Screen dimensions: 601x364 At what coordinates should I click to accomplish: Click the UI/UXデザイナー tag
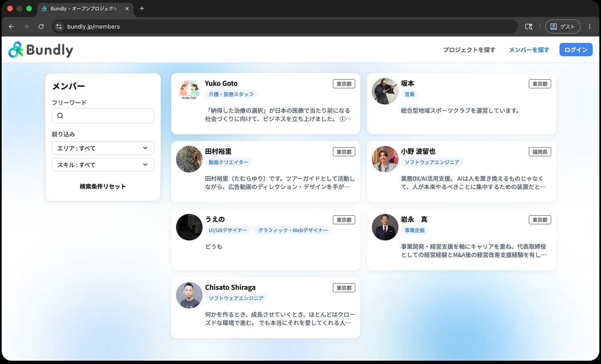click(x=228, y=231)
